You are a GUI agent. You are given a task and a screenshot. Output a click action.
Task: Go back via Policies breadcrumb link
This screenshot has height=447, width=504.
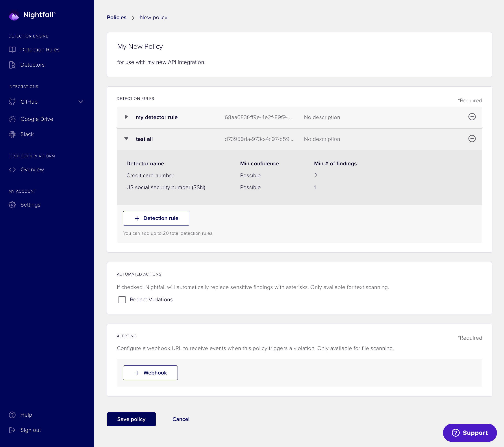tap(117, 17)
